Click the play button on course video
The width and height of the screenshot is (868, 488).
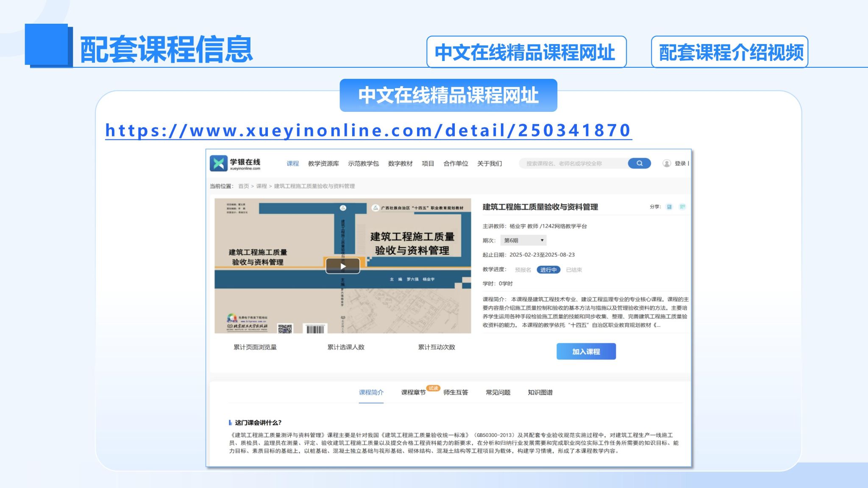342,266
